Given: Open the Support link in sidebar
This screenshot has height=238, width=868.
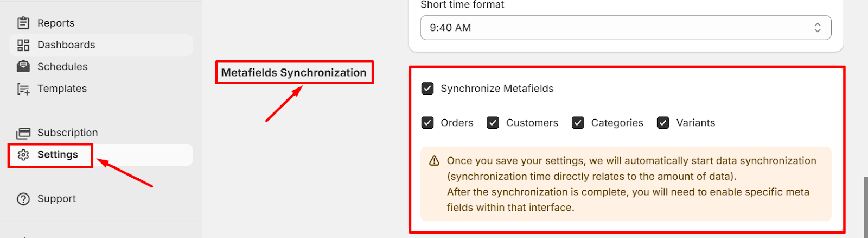Looking at the screenshot, I should pos(56,199).
